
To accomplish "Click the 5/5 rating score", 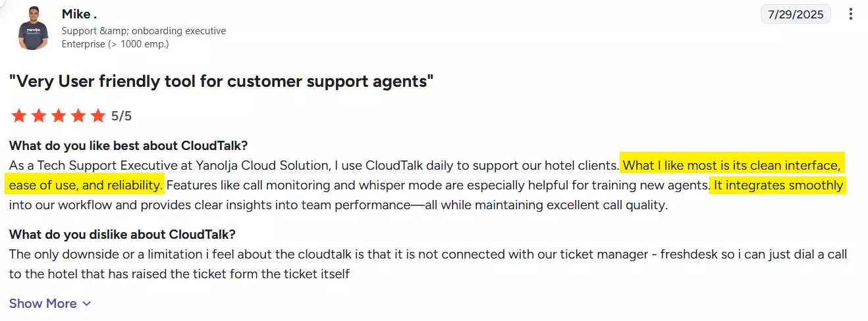I will point(121,116).
